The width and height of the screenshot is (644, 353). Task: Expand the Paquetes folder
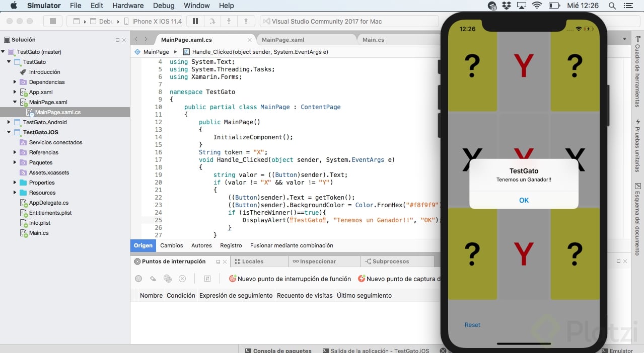coord(15,162)
